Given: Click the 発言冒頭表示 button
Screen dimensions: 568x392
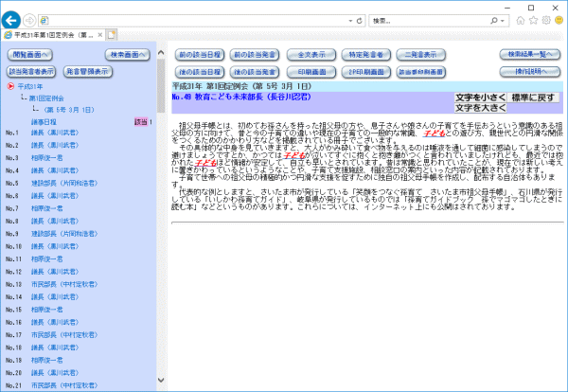Looking at the screenshot, I should (x=88, y=71).
